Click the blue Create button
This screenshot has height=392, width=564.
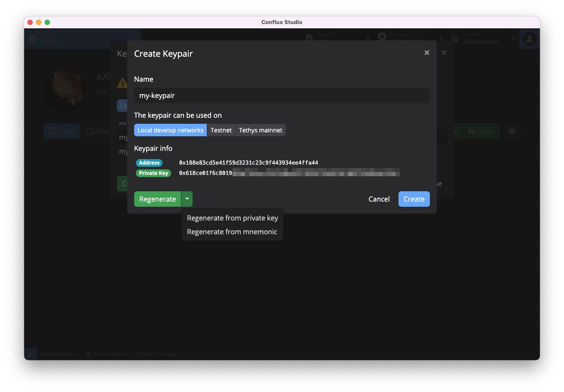tap(414, 199)
